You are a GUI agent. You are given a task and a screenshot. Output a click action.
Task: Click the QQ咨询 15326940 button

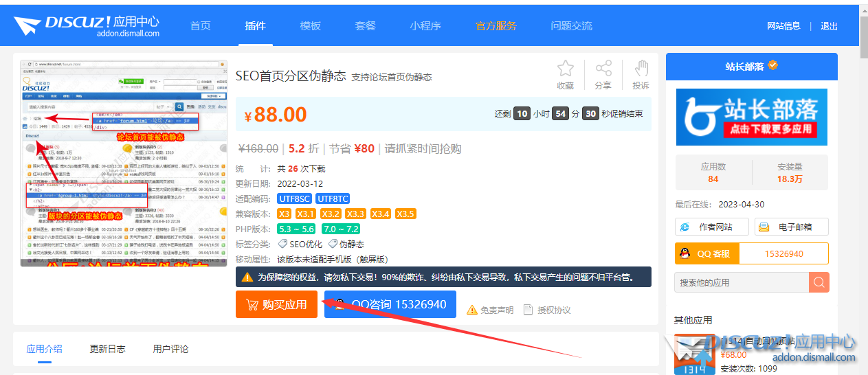click(390, 304)
